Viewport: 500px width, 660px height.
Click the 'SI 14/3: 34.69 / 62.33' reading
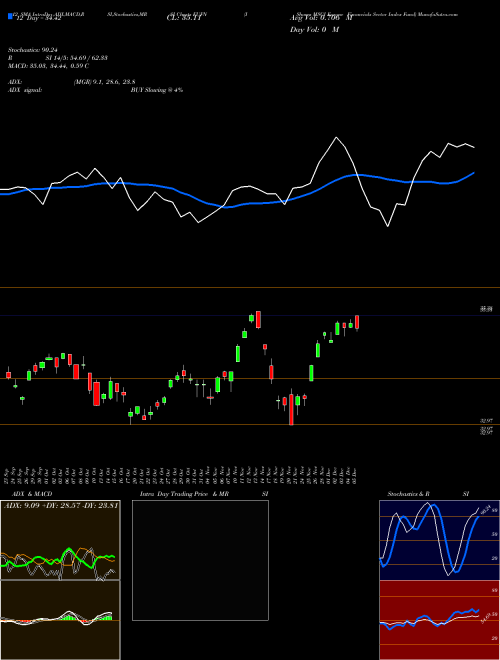[76, 58]
